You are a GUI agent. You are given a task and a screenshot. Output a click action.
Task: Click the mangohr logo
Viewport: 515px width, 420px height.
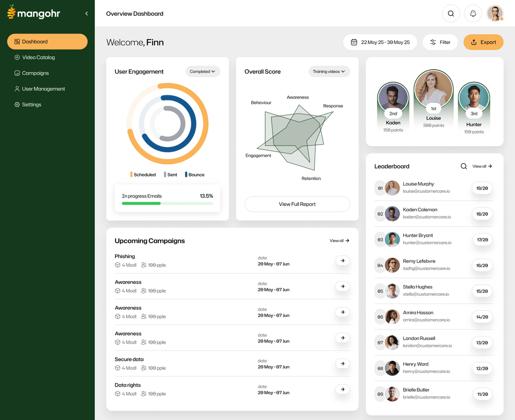(x=33, y=12)
